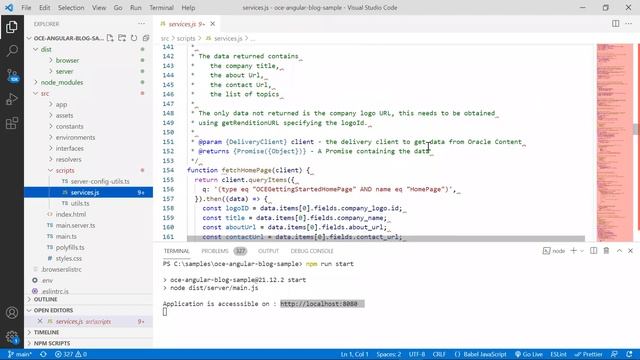This screenshot has width=640, height=360.
Task: Change Babel JavaScript language mode
Action: [x=480, y=354]
